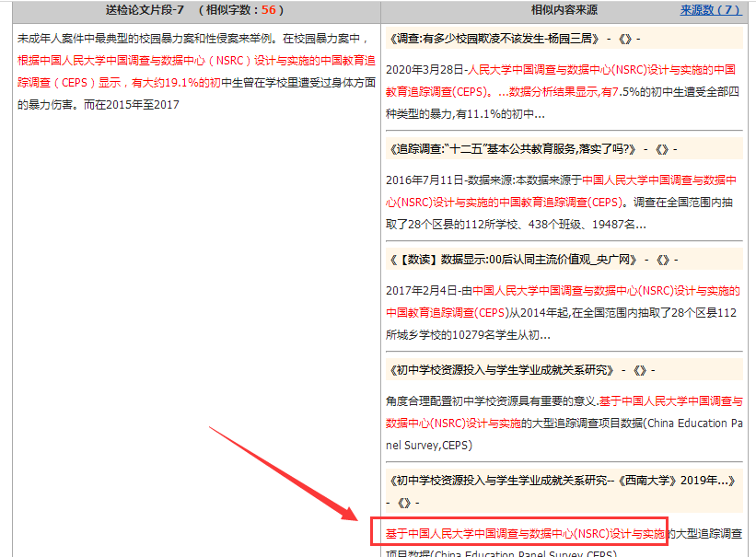Click the similarity count 56
756x557 pixels.
pos(269,10)
